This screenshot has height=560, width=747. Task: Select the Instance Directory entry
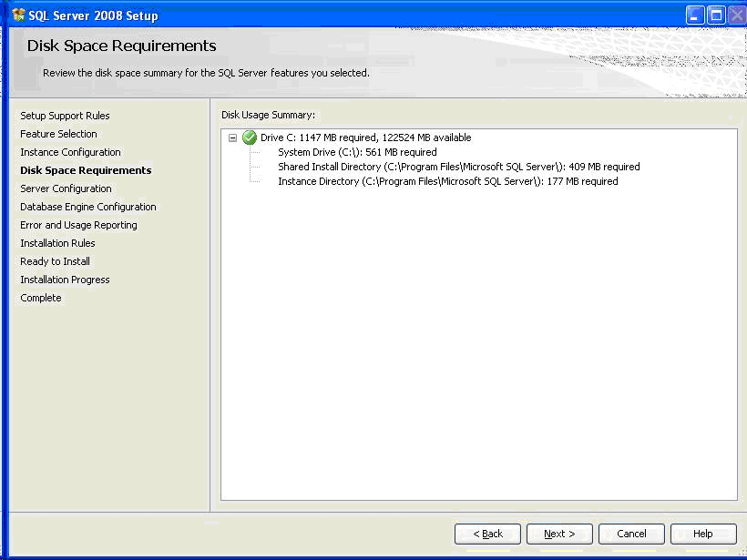click(447, 181)
